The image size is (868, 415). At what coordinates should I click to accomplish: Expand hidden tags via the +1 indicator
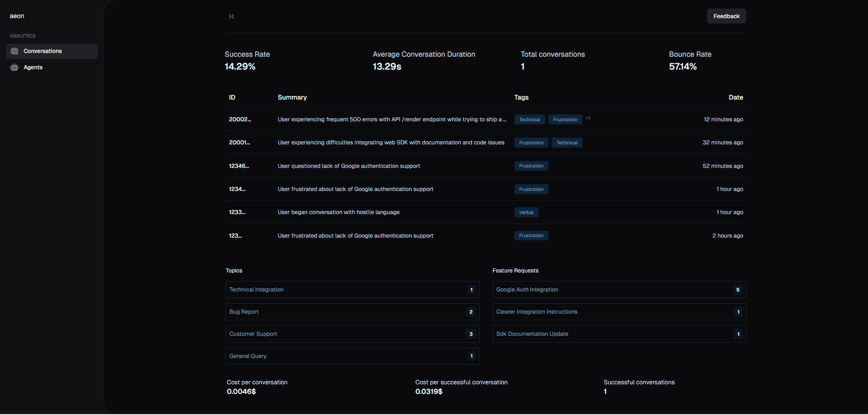tap(588, 118)
